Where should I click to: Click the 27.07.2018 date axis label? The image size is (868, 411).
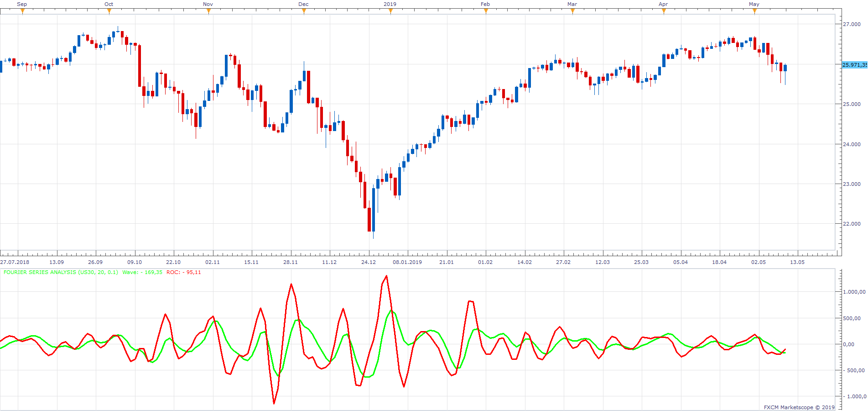tap(15, 262)
